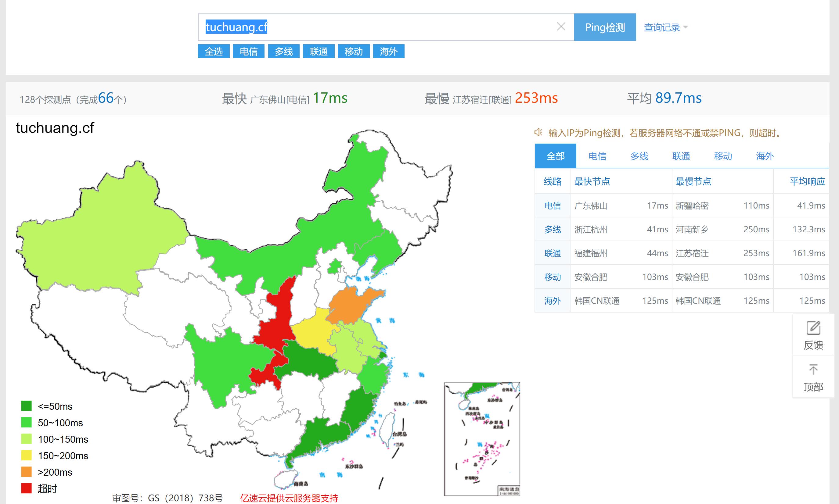This screenshot has height=504, width=839.
Task: Clear the search field with X icon
Action: (x=561, y=27)
